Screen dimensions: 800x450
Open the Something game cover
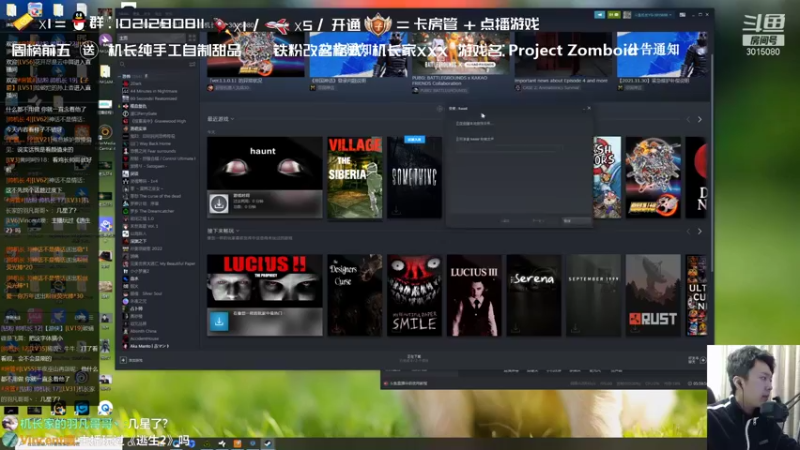pyautogui.click(x=414, y=177)
